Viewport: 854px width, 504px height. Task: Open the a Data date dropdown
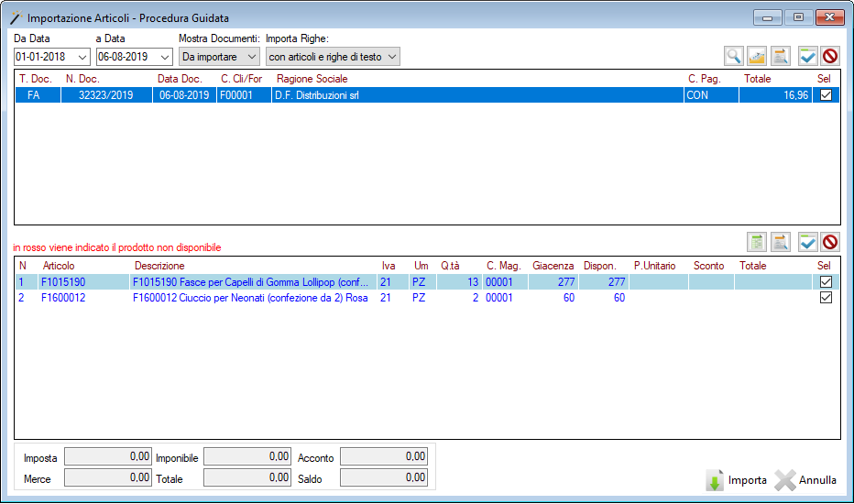pyautogui.click(x=165, y=57)
